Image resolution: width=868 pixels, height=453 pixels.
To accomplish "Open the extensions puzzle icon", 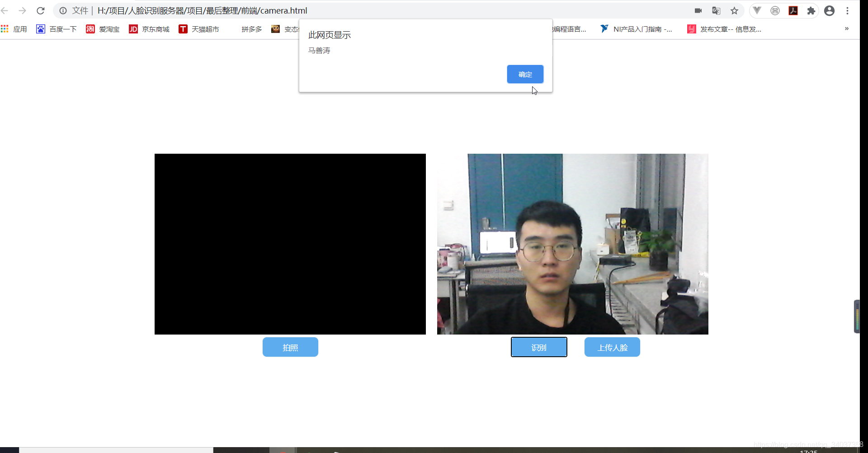I will point(811,10).
